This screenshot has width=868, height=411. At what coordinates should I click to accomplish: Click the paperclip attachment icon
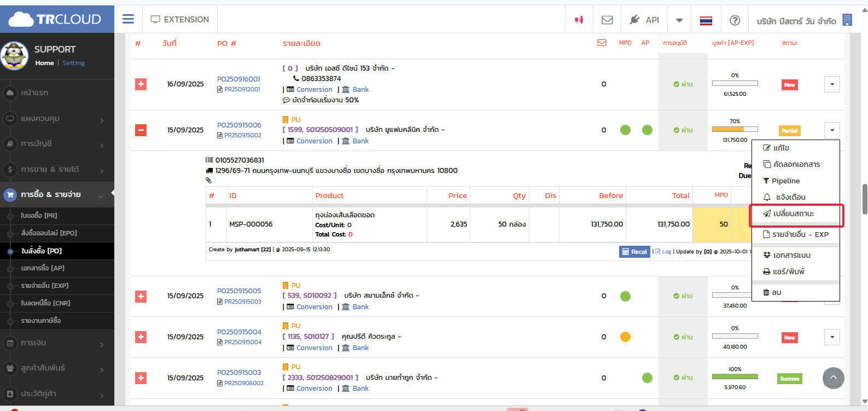208,180
